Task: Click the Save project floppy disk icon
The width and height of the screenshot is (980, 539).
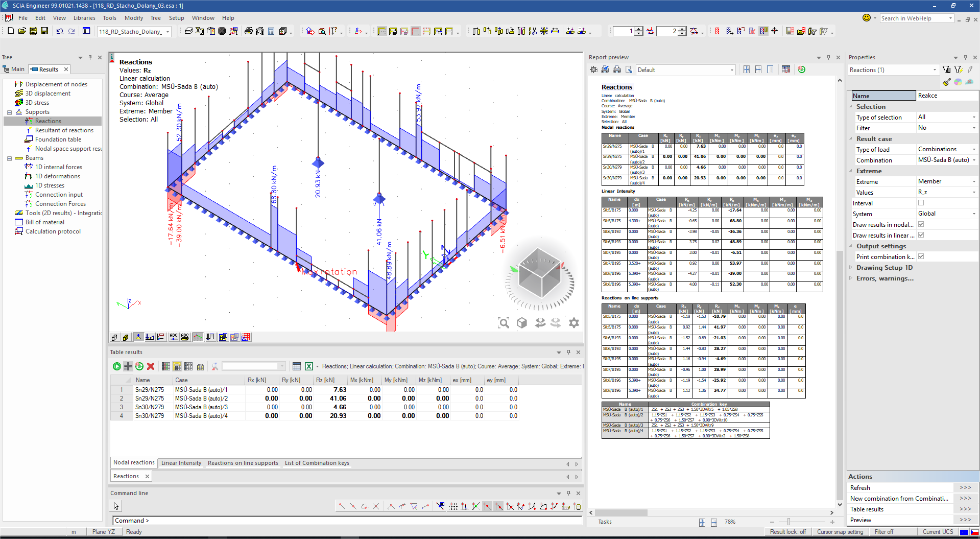Action: point(44,31)
